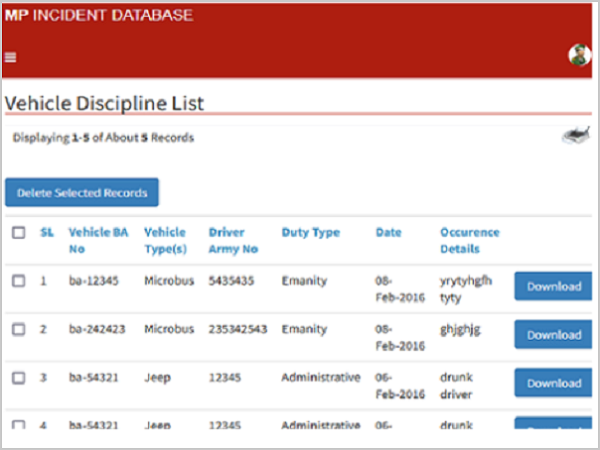Click the printer icon

575,137
